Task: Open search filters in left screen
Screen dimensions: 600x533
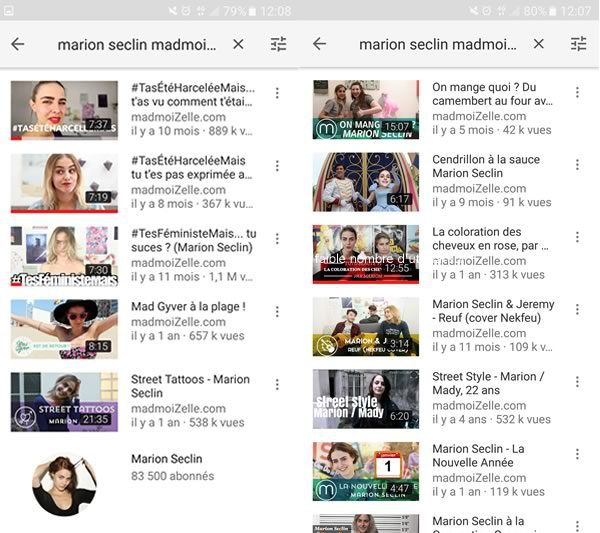Action: 278,44
